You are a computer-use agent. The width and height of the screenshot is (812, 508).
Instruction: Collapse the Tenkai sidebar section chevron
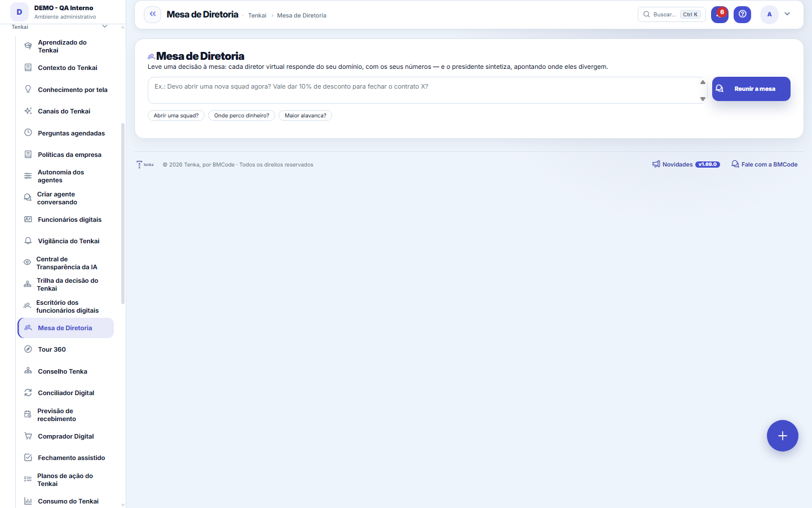coord(104,27)
